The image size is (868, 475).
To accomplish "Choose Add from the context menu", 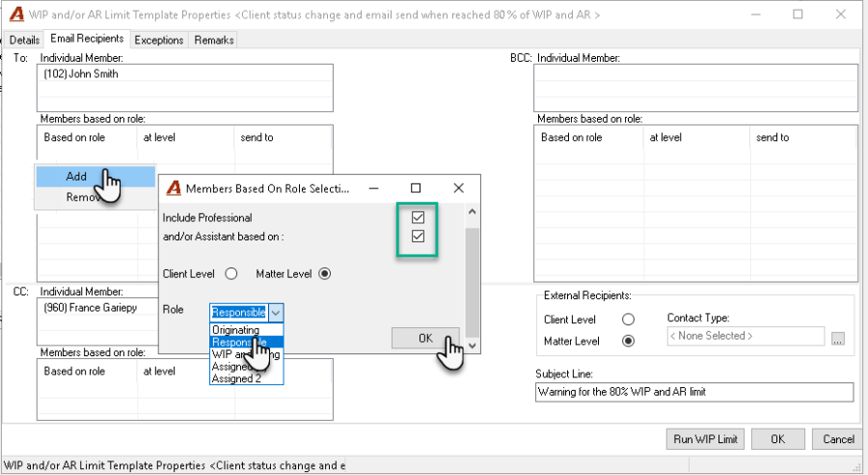I will coord(95,177).
